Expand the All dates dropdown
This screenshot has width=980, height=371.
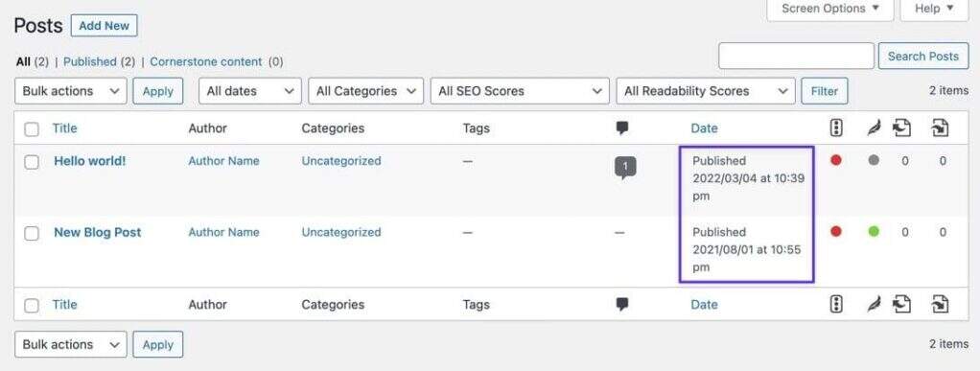point(250,90)
